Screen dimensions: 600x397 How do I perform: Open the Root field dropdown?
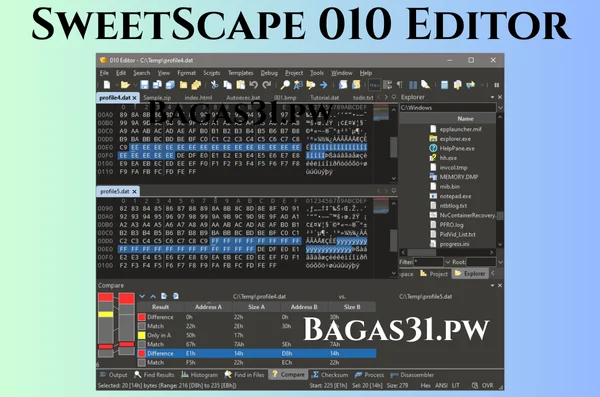(500, 262)
